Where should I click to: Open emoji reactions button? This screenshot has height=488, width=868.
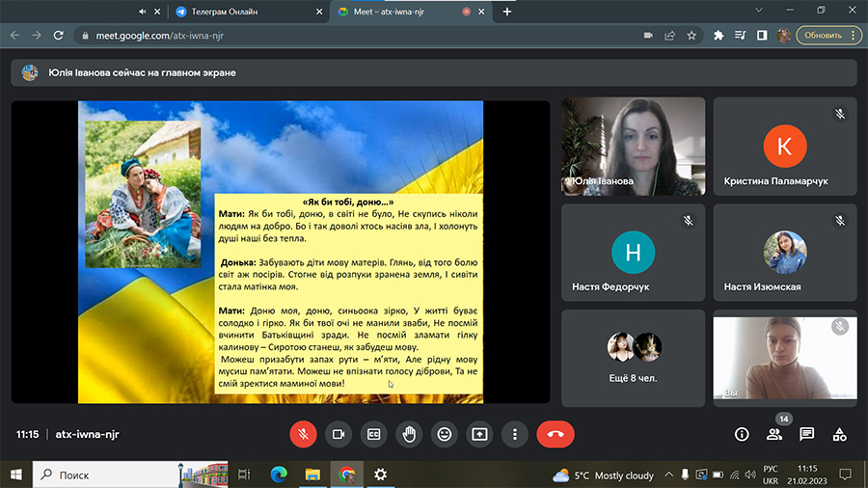[x=445, y=434]
